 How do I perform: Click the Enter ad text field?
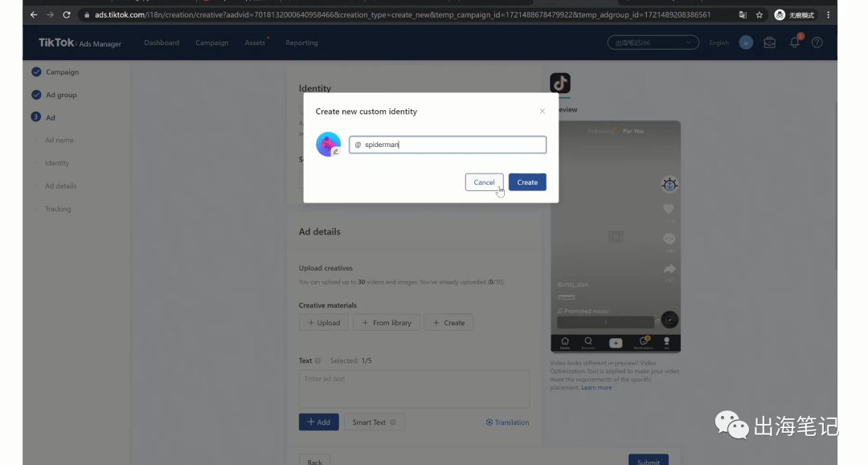pyautogui.click(x=414, y=390)
